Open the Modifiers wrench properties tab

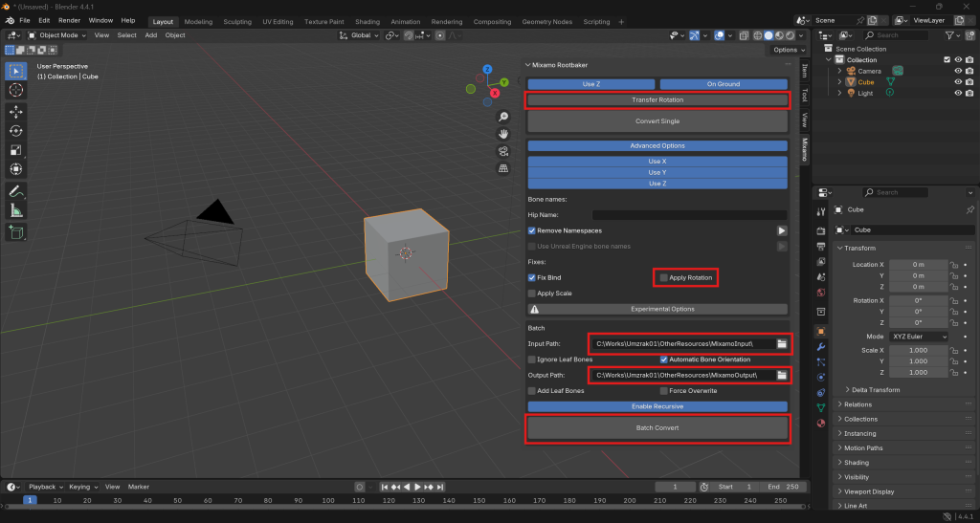[x=821, y=347]
